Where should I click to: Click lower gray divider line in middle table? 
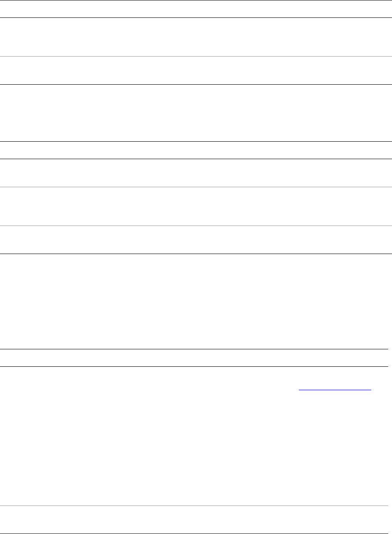tap(196, 226)
